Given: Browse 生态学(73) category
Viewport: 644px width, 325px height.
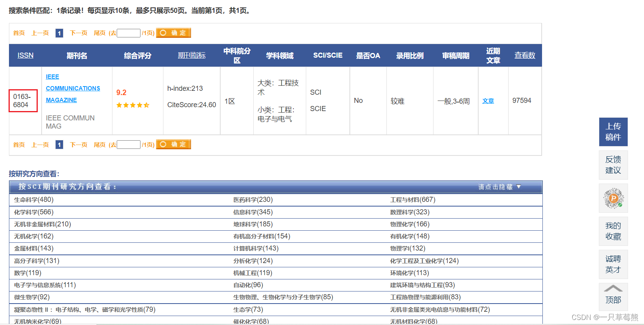Looking at the screenshot, I should (248, 310).
